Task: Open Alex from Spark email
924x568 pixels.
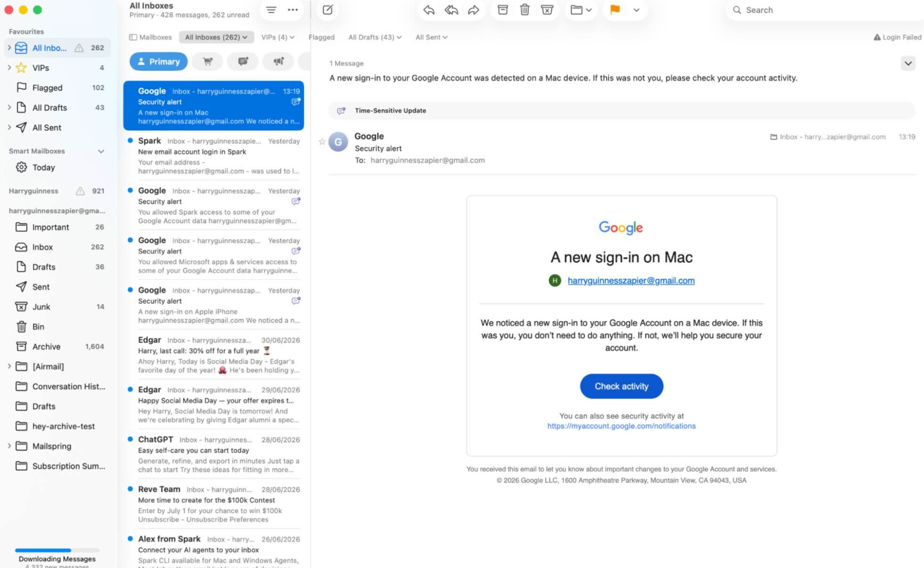Action: tap(214, 550)
